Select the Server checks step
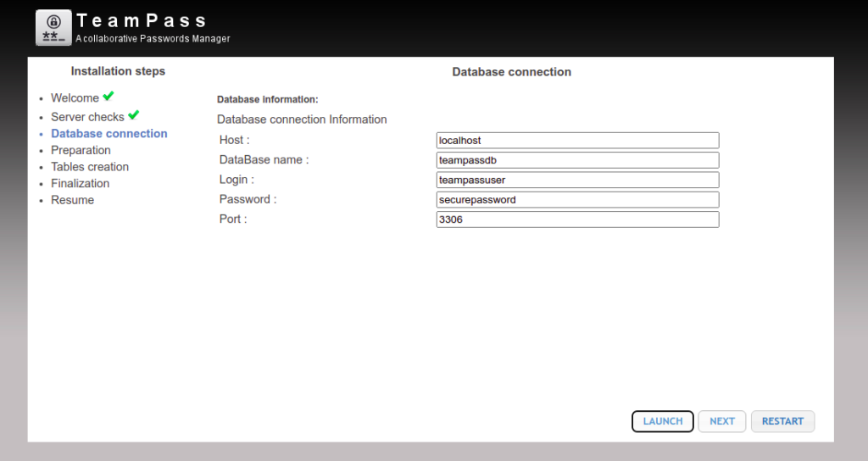The height and width of the screenshot is (461, 868). (x=87, y=117)
